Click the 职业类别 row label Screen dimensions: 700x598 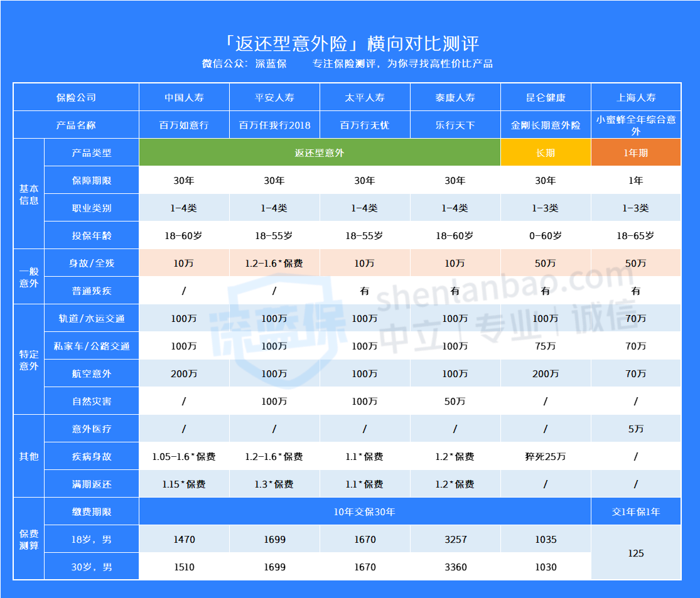92,208
